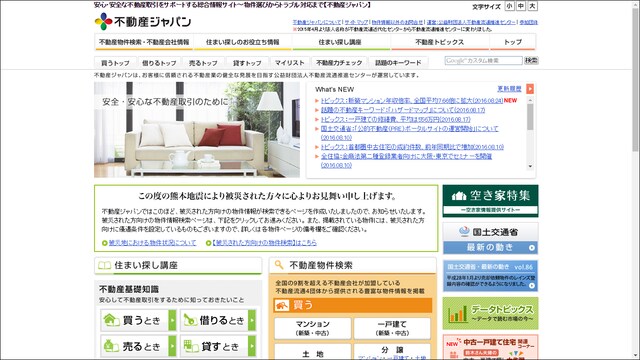The height and width of the screenshot is (360, 640).
Task: Click What's NEW scrollbar thumb
Action: click(x=530, y=117)
